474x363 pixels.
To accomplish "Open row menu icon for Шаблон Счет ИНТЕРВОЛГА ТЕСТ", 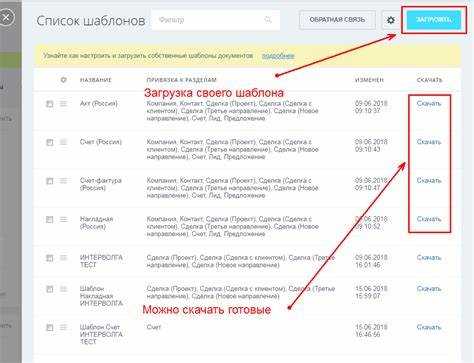I will [x=63, y=327].
